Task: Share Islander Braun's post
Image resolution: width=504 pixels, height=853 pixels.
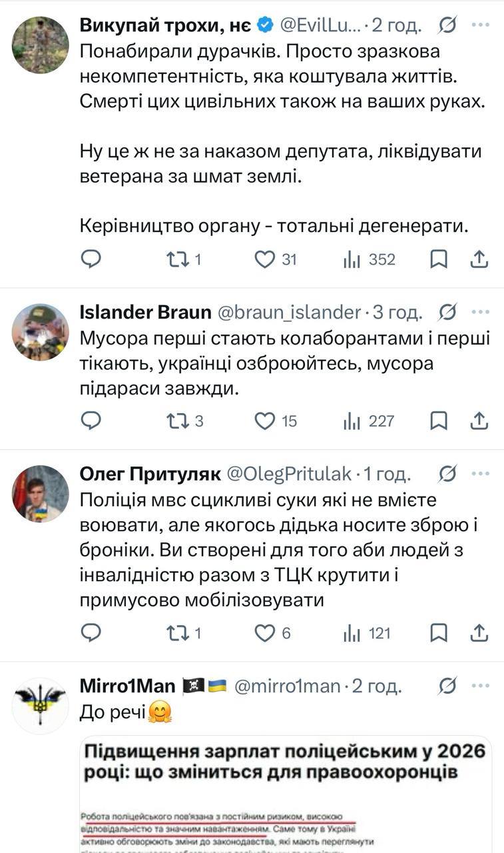Action: click(480, 421)
